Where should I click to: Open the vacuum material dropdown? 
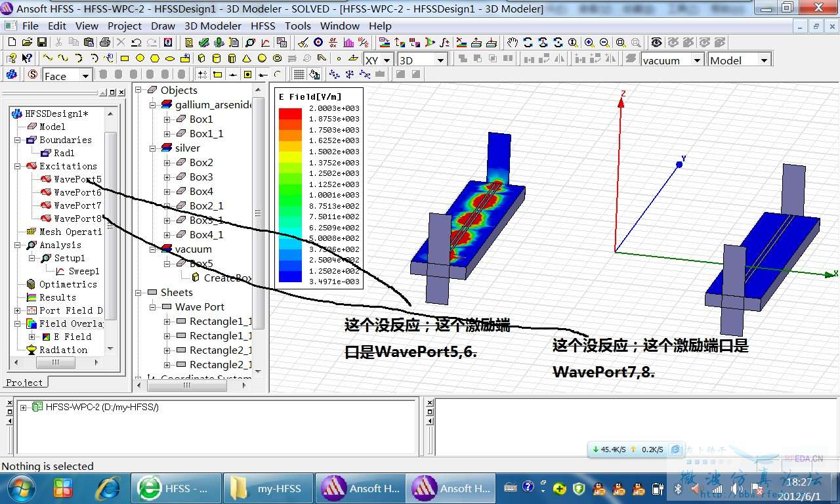(696, 60)
